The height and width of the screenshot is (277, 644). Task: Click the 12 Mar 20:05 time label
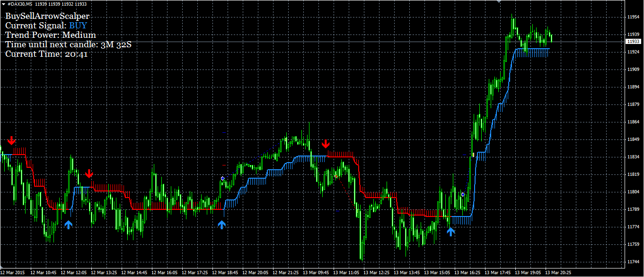[255, 273]
